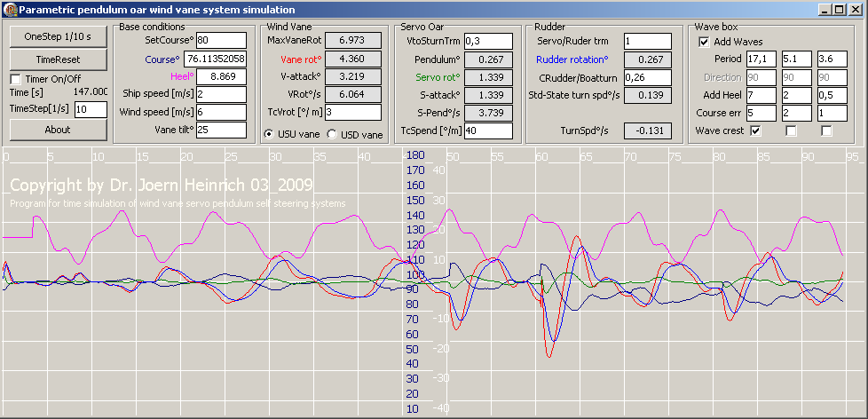Click the Heel° value field
868x419 pixels.
click(221, 77)
